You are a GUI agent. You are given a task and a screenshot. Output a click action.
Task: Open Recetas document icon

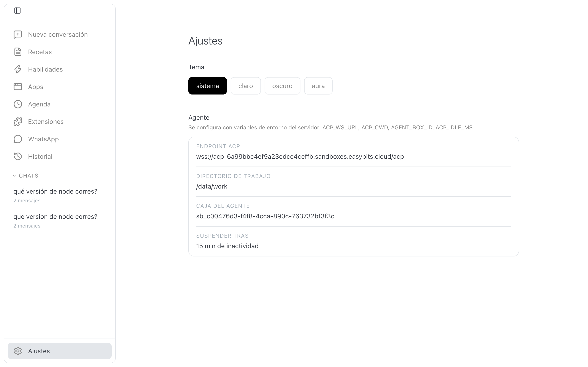tap(18, 52)
